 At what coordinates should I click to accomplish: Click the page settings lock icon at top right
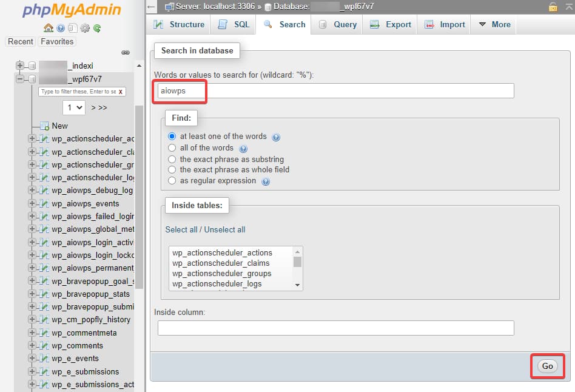tap(553, 7)
